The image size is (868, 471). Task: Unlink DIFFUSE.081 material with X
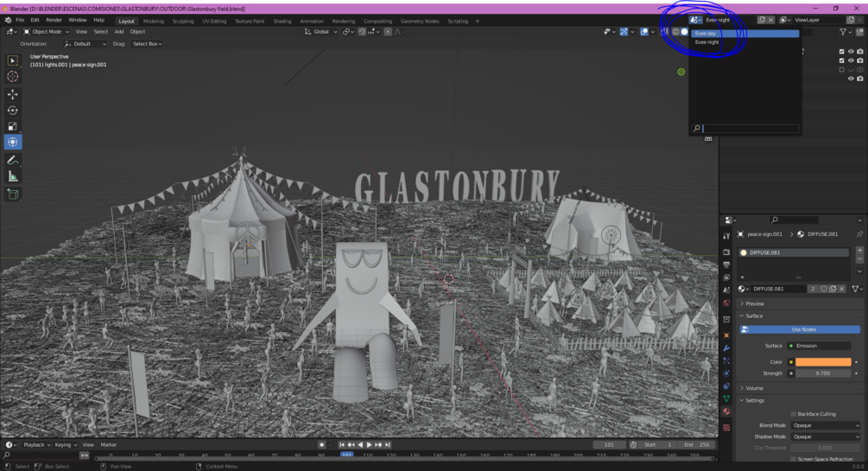pos(841,289)
